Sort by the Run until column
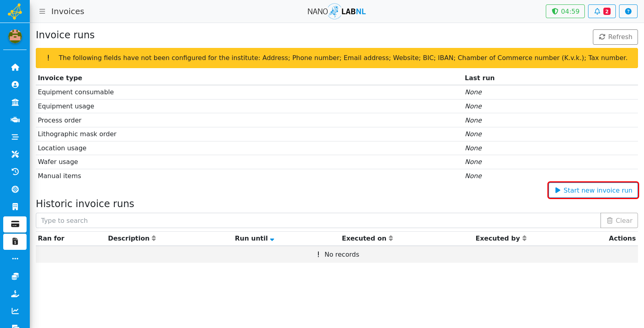644x328 pixels. tap(254, 238)
